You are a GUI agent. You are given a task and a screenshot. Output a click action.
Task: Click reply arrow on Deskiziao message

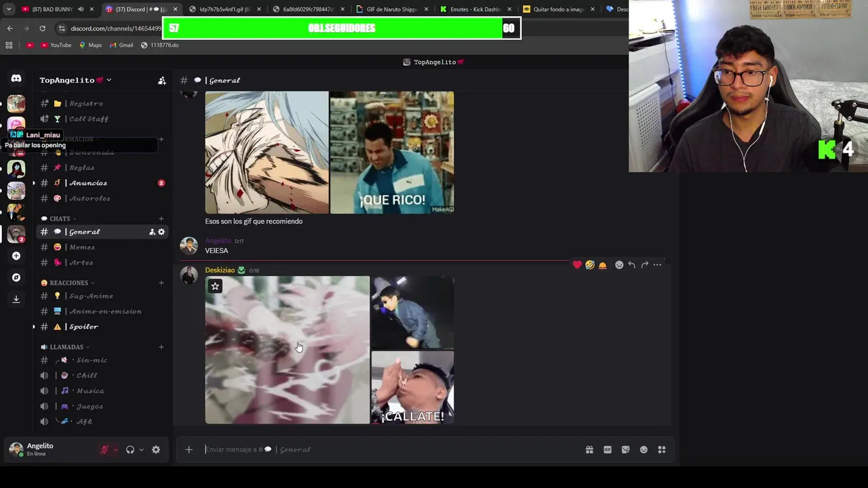pyautogui.click(x=631, y=265)
